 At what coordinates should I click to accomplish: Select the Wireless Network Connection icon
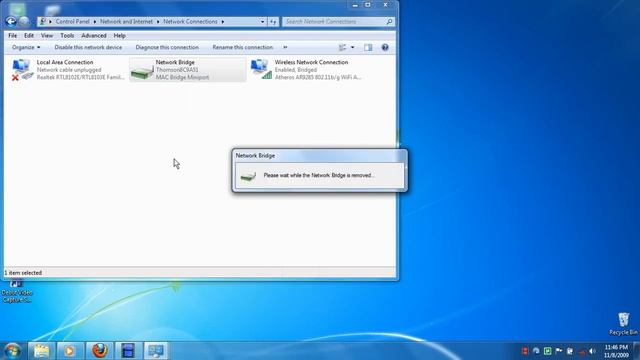coord(261,69)
